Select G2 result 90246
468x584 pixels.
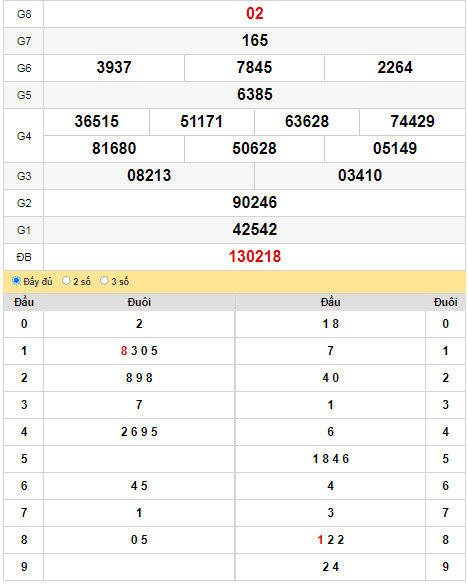click(x=255, y=203)
